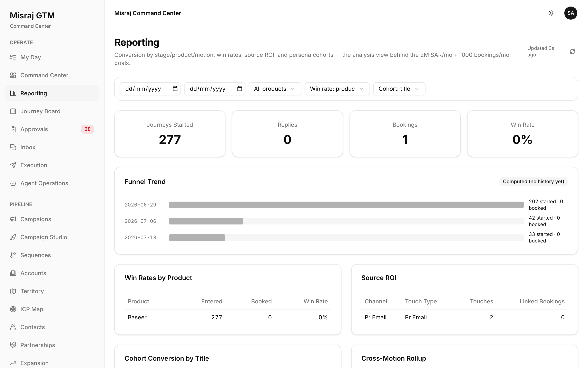The width and height of the screenshot is (588, 368).
Task: Click the Linked Bookings column header
Action: [x=542, y=302]
